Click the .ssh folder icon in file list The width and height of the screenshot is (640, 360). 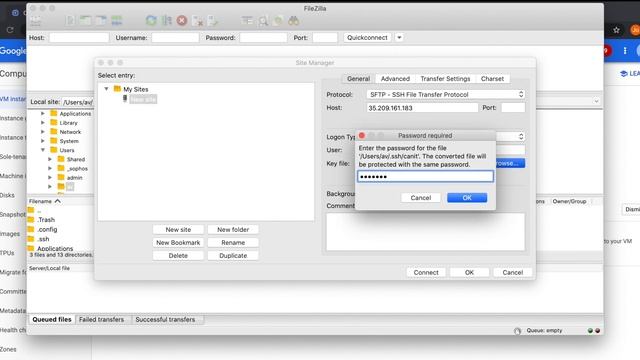31,239
